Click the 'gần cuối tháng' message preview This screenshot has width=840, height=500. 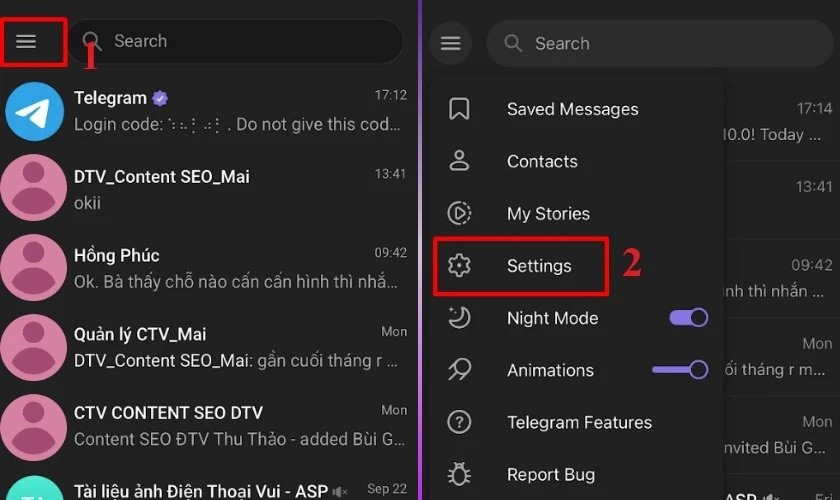pos(236,361)
